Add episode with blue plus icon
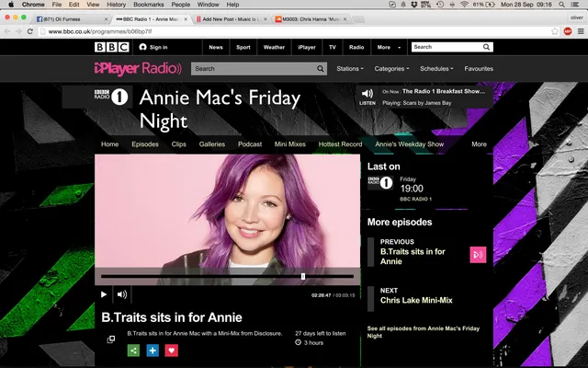This screenshot has height=368, width=588. 153,351
